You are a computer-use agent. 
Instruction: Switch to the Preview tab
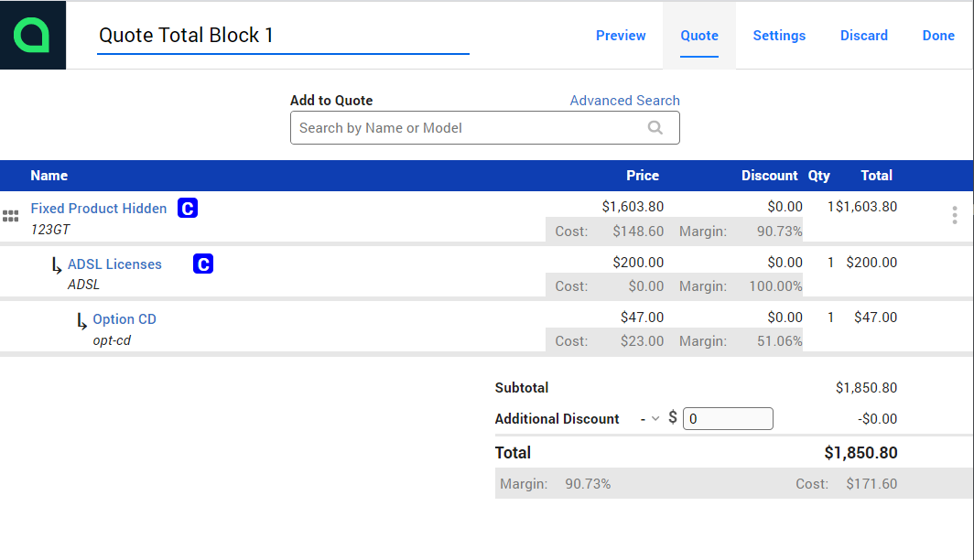tap(621, 36)
